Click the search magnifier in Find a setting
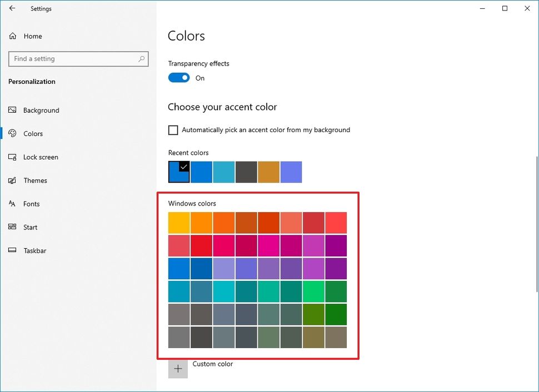539x392 pixels. pyautogui.click(x=142, y=58)
